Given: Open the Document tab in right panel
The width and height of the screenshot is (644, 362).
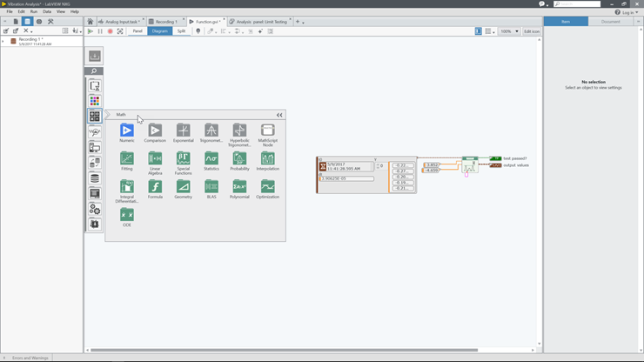Looking at the screenshot, I should pyautogui.click(x=610, y=22).
